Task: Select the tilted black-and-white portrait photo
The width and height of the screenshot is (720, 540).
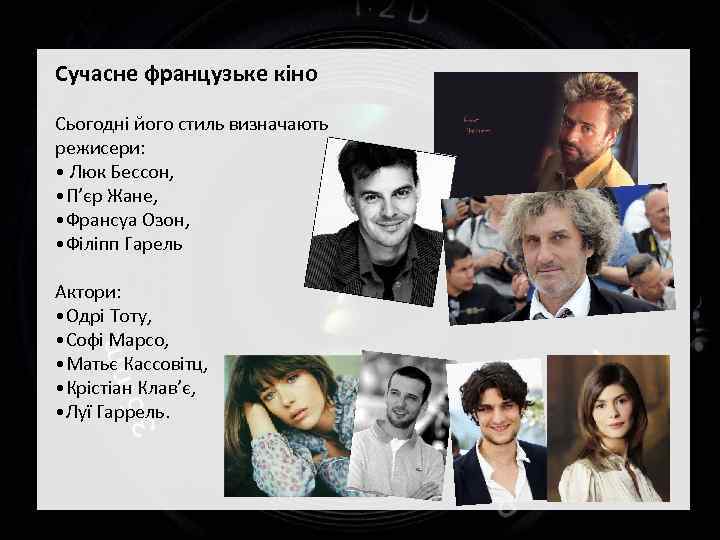Action: coord(379,221)
